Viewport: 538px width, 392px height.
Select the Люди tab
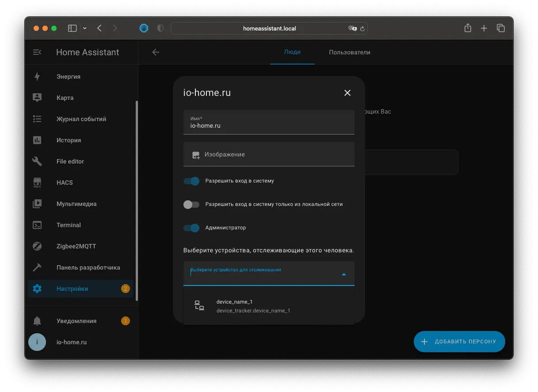tap(292, 52)
